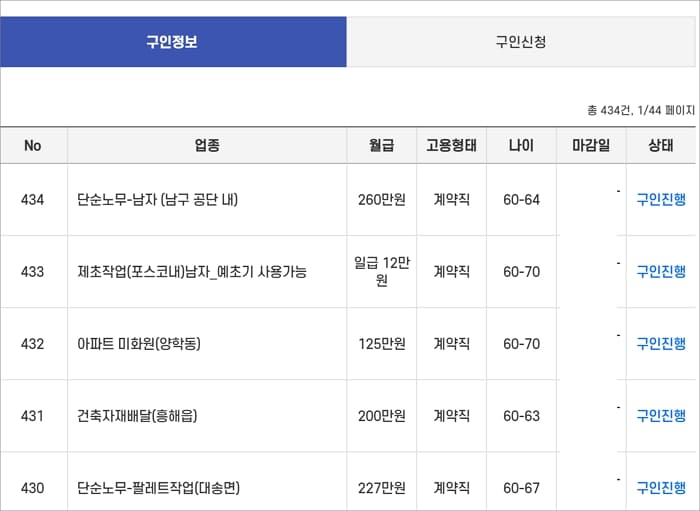Open the 구인신청 tab

[x=520, y=42]
